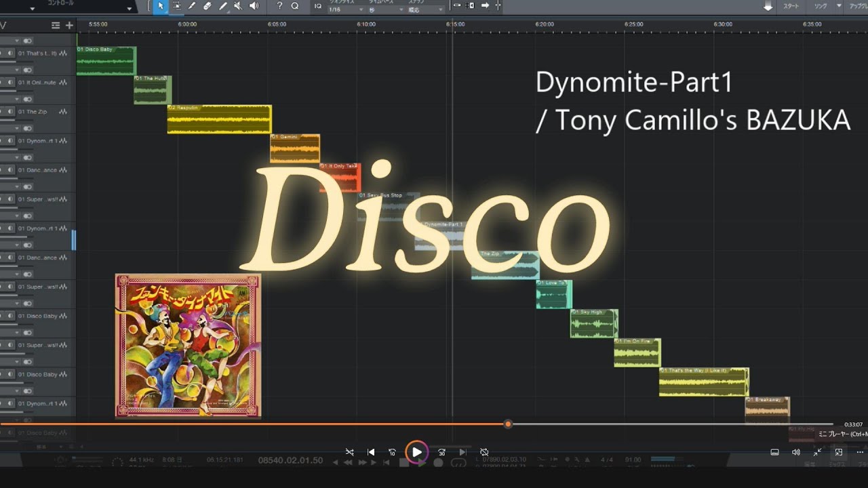Skip to previous track in player
868x488 pixels.
point(371,452)
